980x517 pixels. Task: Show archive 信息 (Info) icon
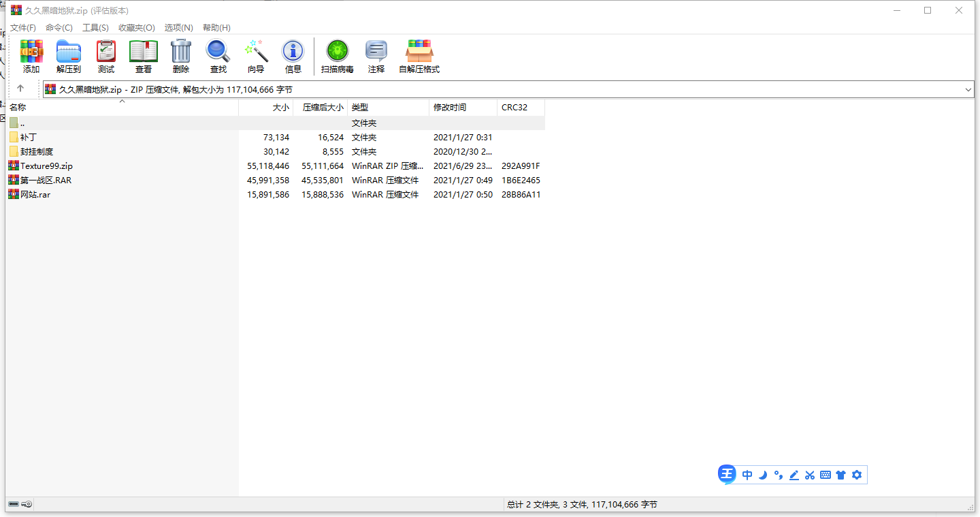click(x=293, y=56)
